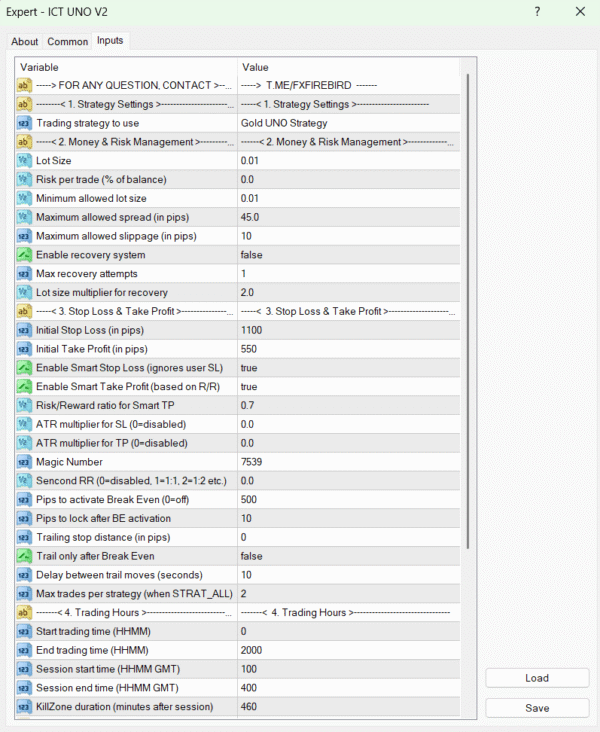The width and height of the screenshot is (600, 732).
Task: Click the vertical scrollbar of inputs list
Action: pos(467,311)
